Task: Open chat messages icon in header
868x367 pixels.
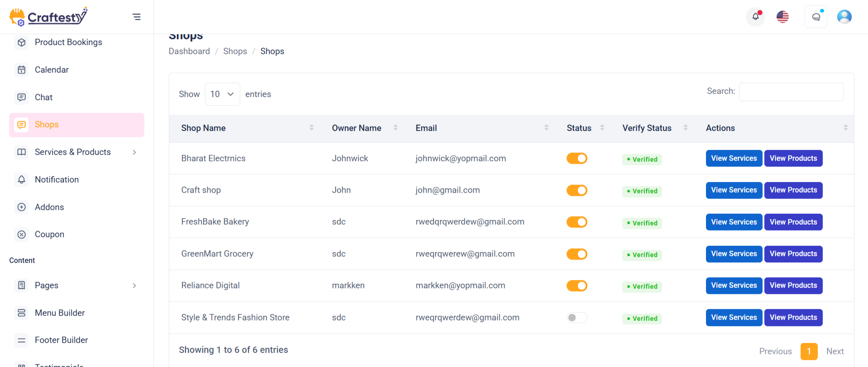Action: pos(816,17)
